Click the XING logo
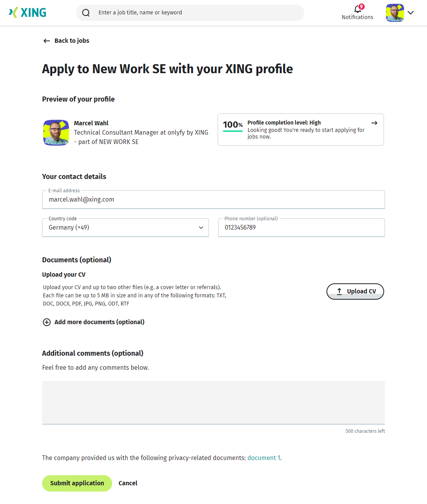 coord(27,12)
